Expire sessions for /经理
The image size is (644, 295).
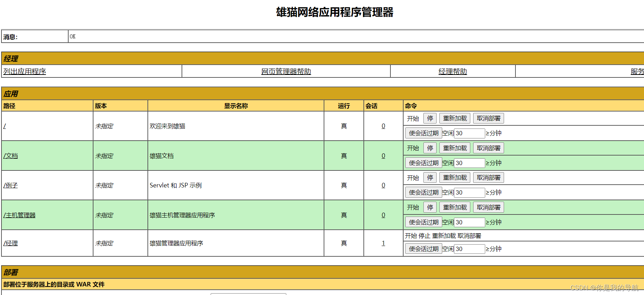[423, 249]
